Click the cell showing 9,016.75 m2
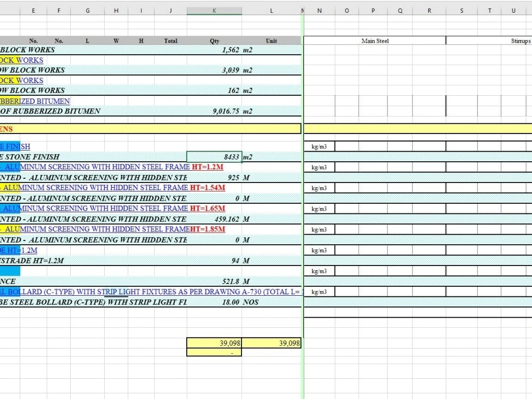This screenshot has height=399, width=532. (214, 111)
